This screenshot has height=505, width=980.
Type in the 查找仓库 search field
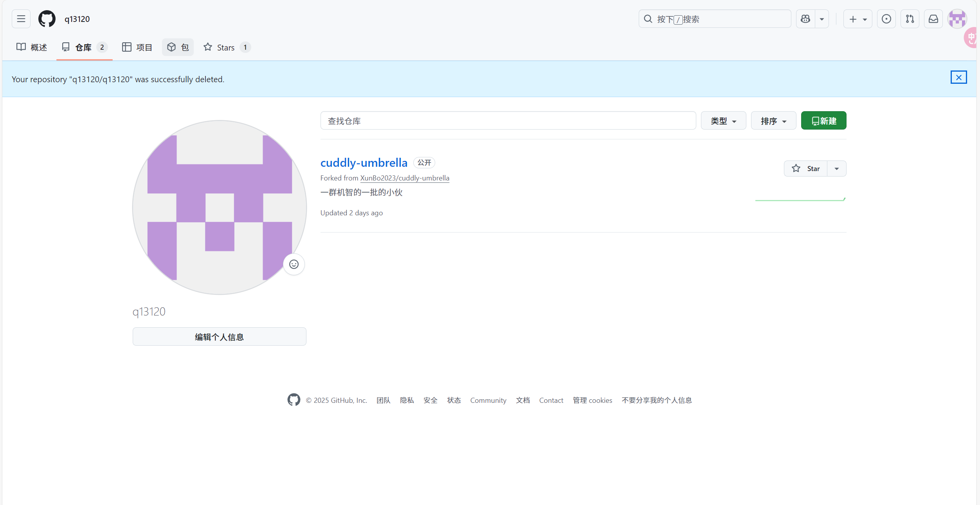pyautogui.click(x=508, y=121)
